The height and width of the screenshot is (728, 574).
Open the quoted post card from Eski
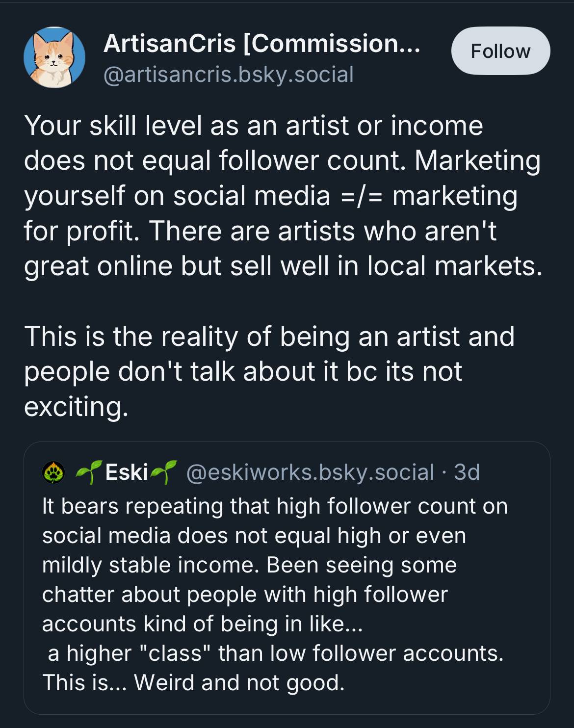pos(287,589)
